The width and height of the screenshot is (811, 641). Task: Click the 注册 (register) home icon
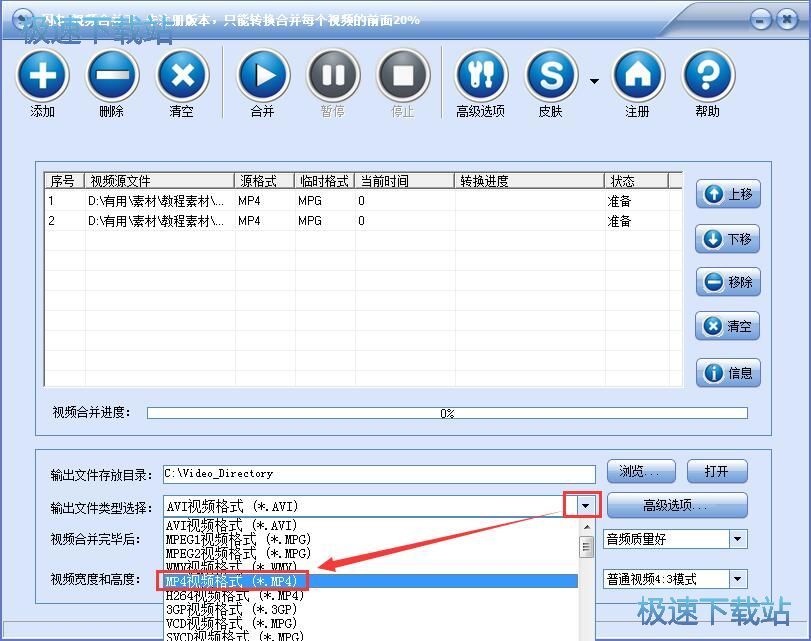click(638, 76)
